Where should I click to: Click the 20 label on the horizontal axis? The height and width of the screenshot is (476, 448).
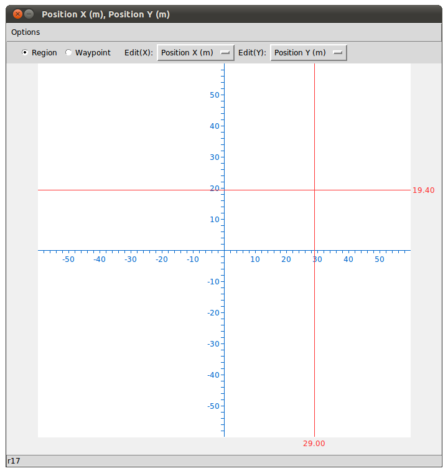[286, 259]
